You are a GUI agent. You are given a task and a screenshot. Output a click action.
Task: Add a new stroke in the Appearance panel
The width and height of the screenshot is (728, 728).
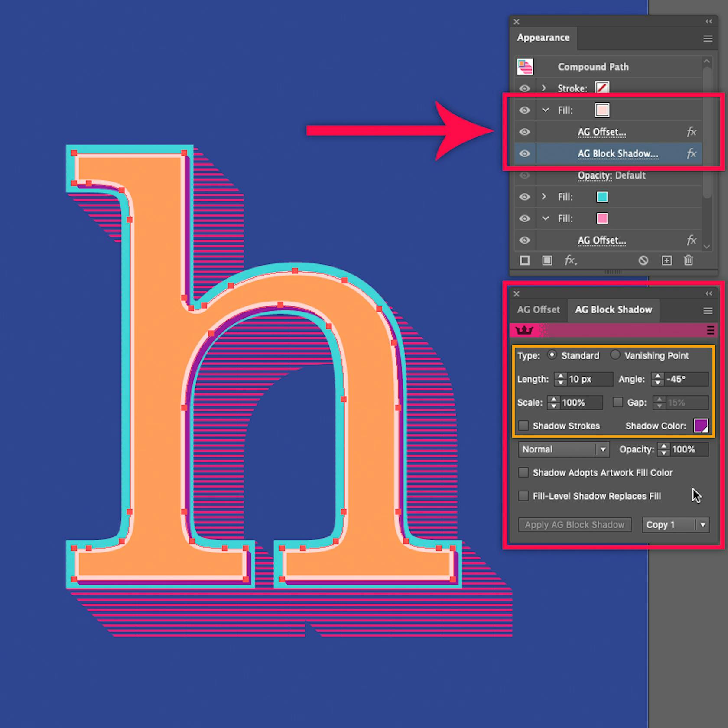(525, 260)
